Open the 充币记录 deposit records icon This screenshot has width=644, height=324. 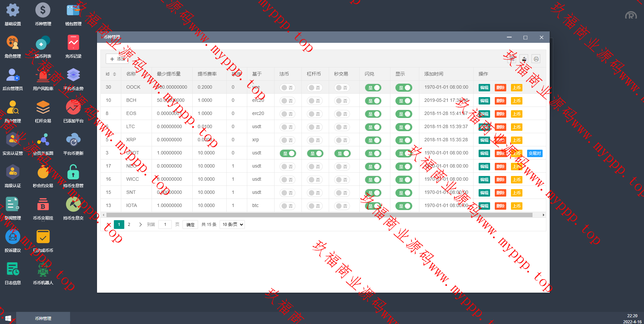tap(73, 43)
